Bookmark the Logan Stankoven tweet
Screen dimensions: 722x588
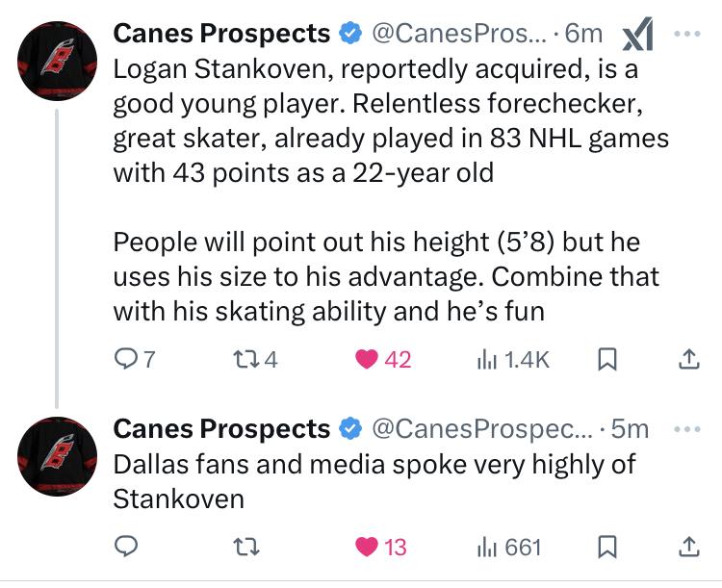click(607, 360)
